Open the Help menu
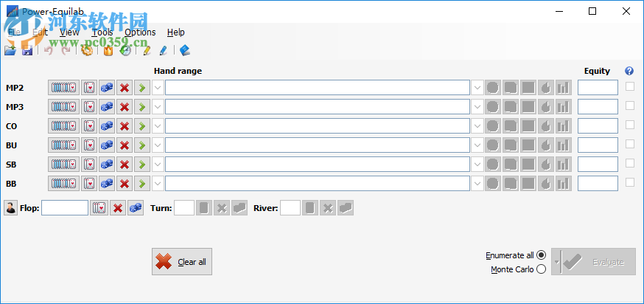644x304 pixels. [x=176, y=32]
